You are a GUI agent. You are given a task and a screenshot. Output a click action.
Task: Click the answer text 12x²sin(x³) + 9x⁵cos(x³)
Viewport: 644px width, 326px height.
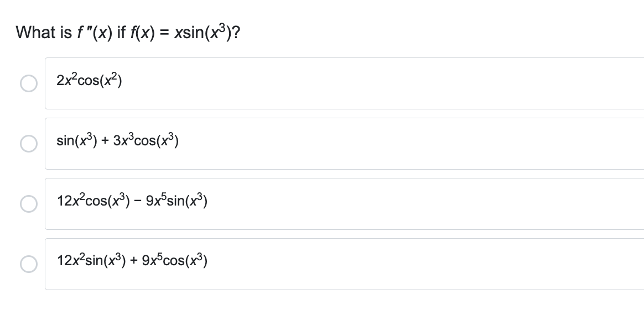(131, 261)
